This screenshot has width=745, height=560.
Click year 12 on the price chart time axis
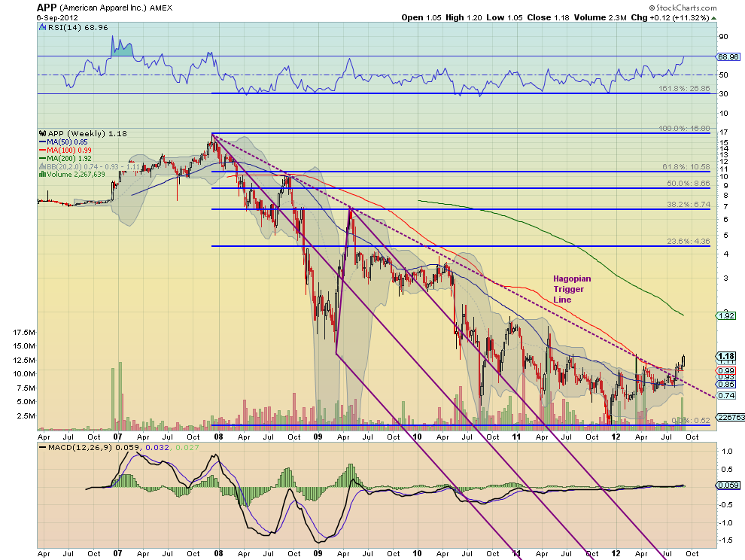point(616,437)
